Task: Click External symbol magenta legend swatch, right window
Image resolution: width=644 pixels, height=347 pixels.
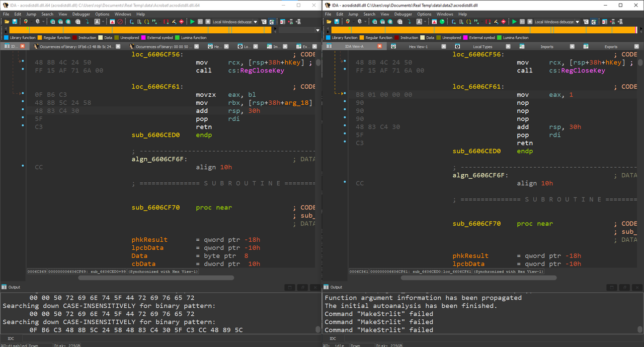Action: pos(466,38)
